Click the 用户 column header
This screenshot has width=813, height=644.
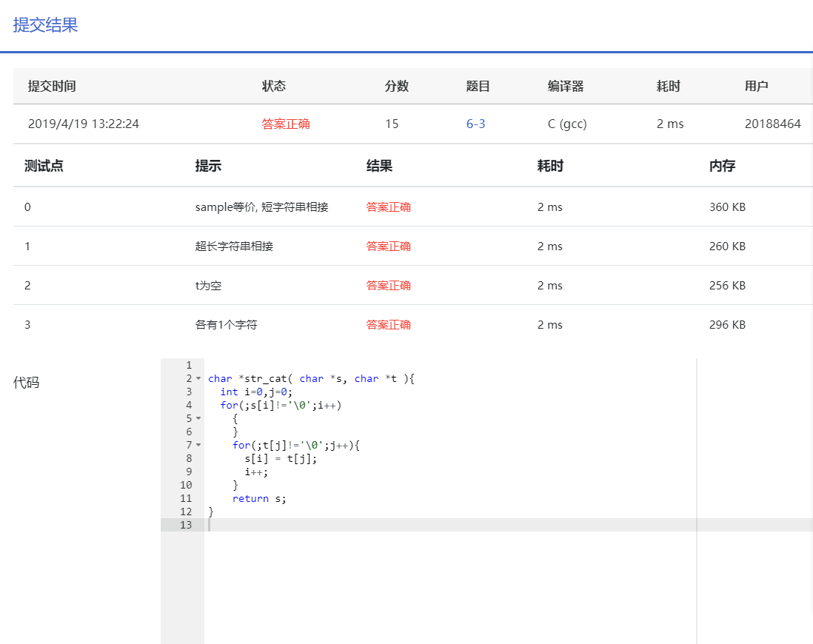pos(757,86)
